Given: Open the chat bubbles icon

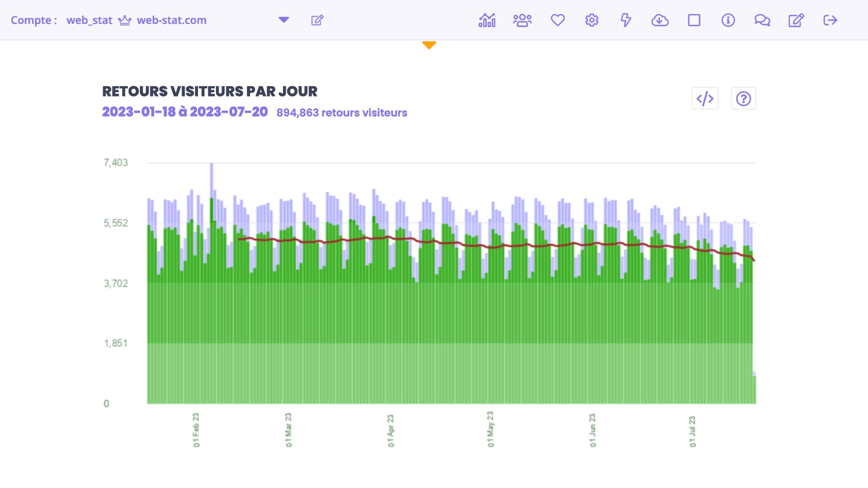Looking at the screenshot, I should point(762,20).
